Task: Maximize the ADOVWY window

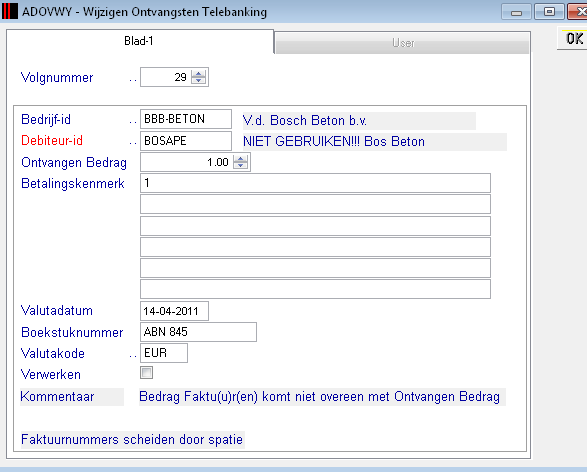Action: tap(549, 12)
